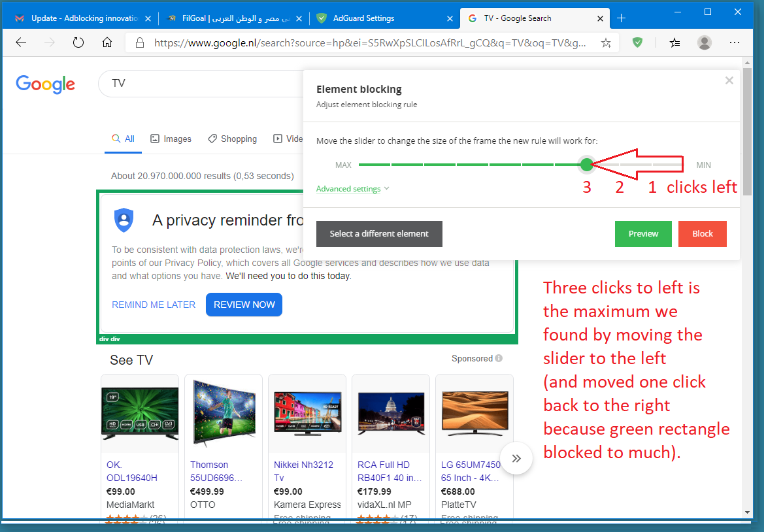Open AdGuard extension shield icon in toolbar
The height and width of the screenshot is (532, 766).
[637, 42]
